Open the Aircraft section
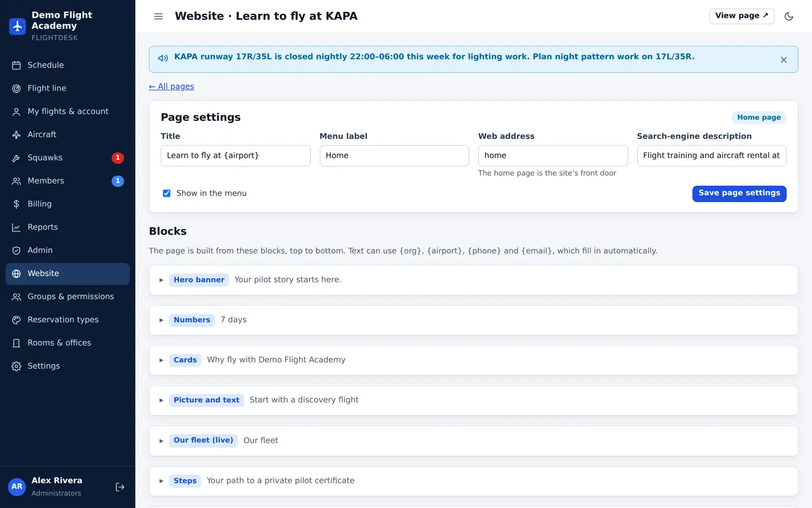812x508 pixels. [67, 135]
